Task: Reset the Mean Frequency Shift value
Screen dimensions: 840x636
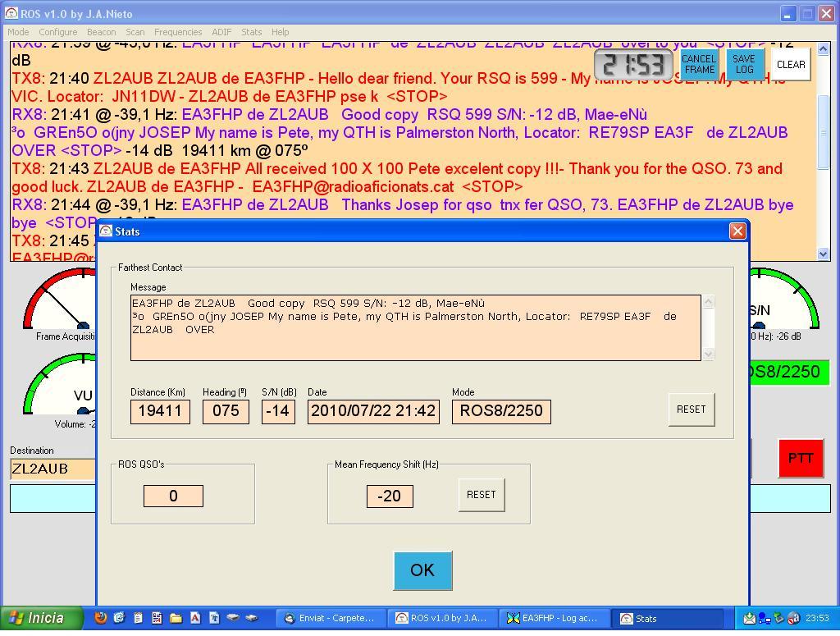Action: [x=481, y=495]
